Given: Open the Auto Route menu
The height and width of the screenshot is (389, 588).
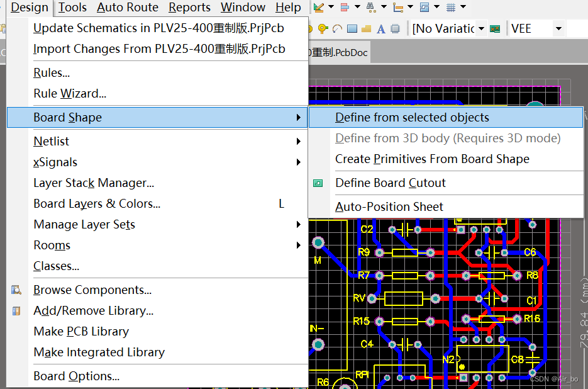Looking at the screenshot, I should (128, 8).
